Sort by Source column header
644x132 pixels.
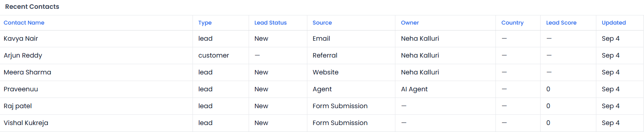322,23
